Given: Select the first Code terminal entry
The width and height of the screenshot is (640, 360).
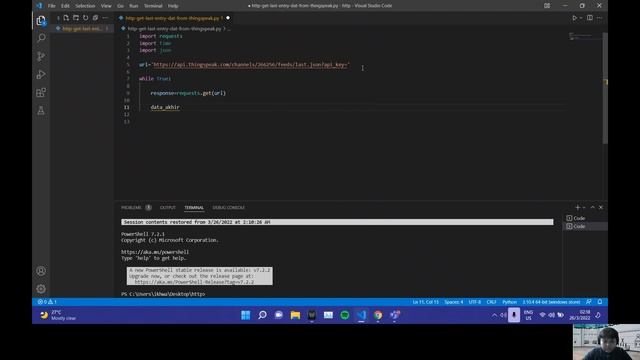Looking at the screenshot, I should pos(585,218).
